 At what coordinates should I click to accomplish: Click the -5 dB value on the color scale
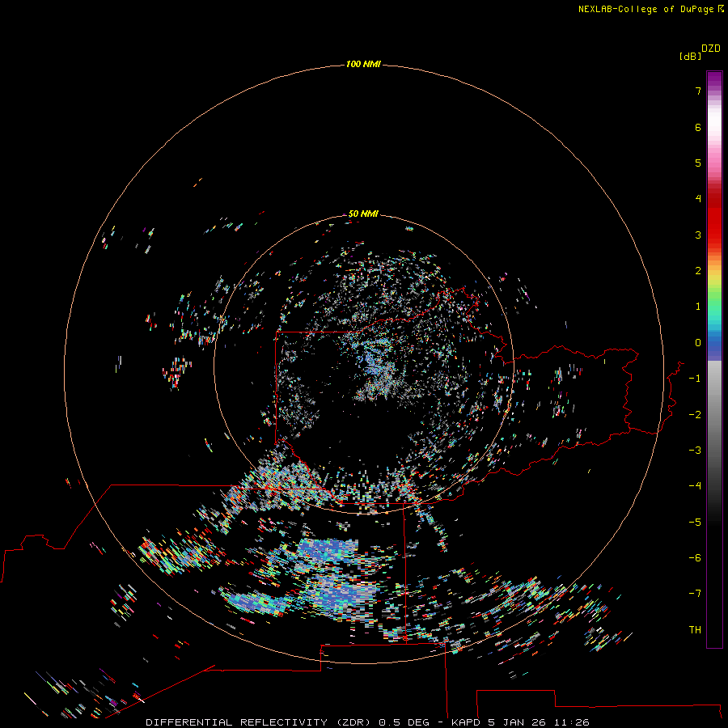[695, 523]
